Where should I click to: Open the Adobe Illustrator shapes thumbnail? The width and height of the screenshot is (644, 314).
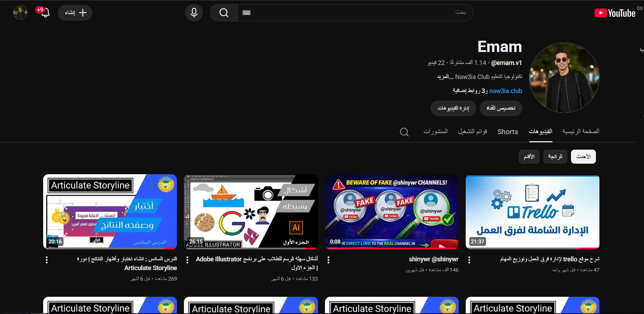pyautogui.click(x=251, y=212)
